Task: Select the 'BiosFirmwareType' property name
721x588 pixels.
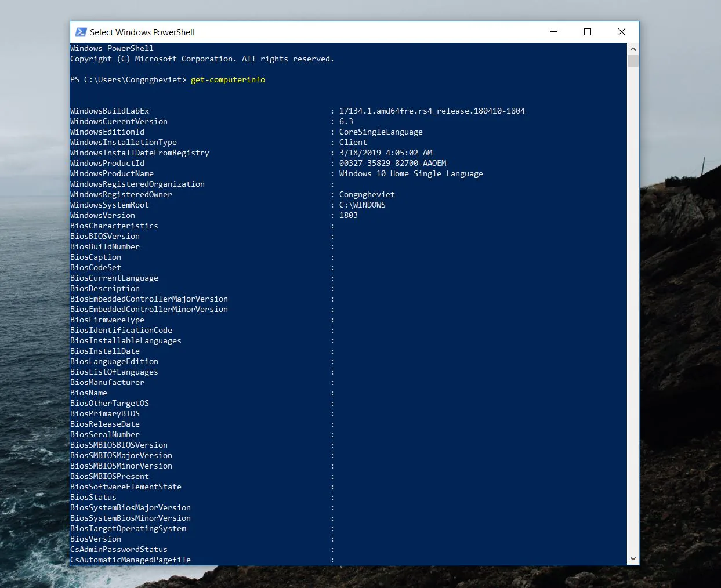Action: point(107,320)
